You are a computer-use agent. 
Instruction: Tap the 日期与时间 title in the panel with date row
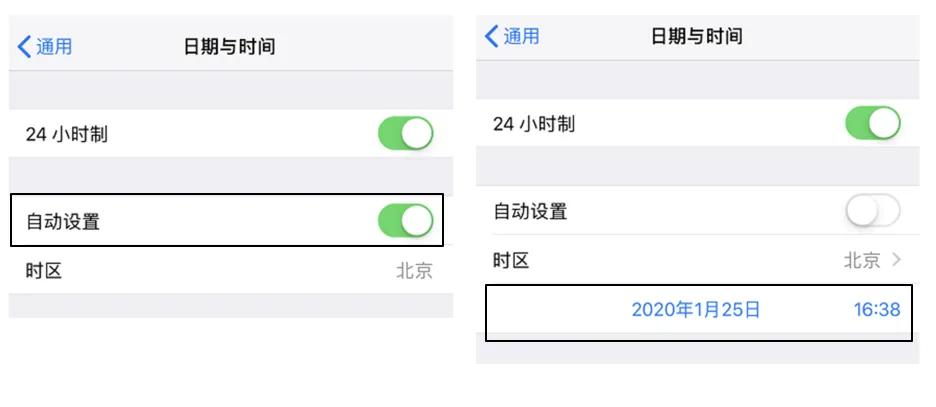(696, 36)
